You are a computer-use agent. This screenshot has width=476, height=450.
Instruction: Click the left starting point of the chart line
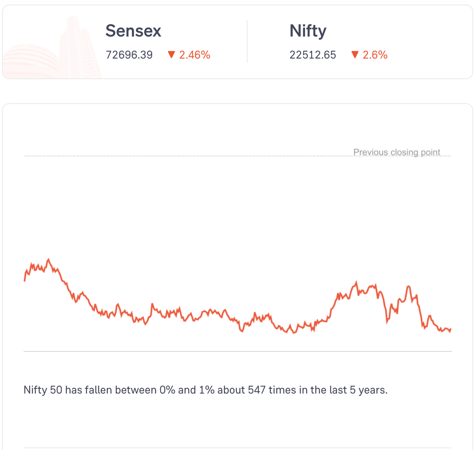[x=24, y=280]
